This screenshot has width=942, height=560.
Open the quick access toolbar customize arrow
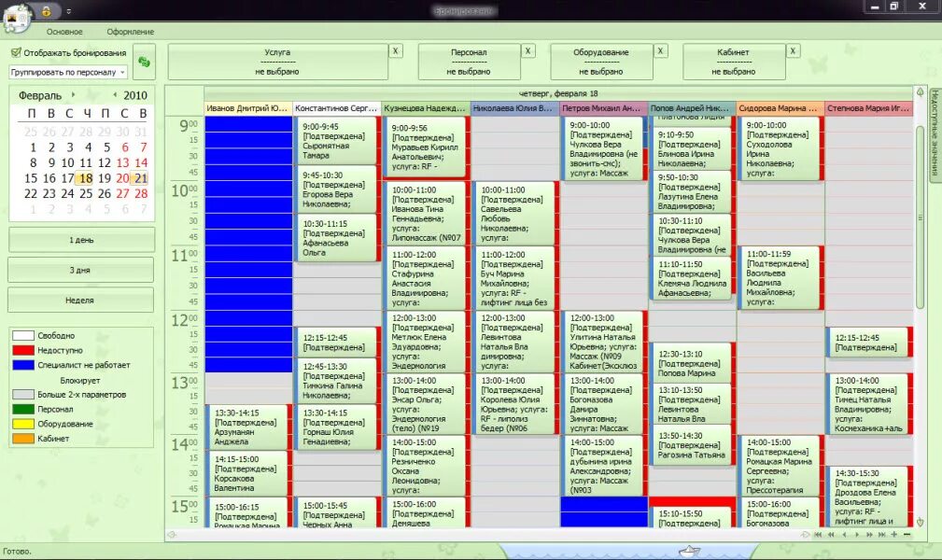[68, 11]
